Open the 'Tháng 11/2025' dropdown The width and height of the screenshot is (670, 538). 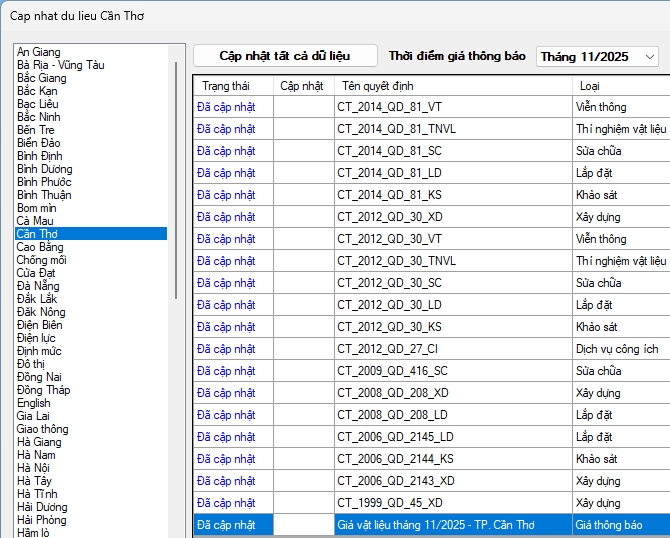[597, 57]
